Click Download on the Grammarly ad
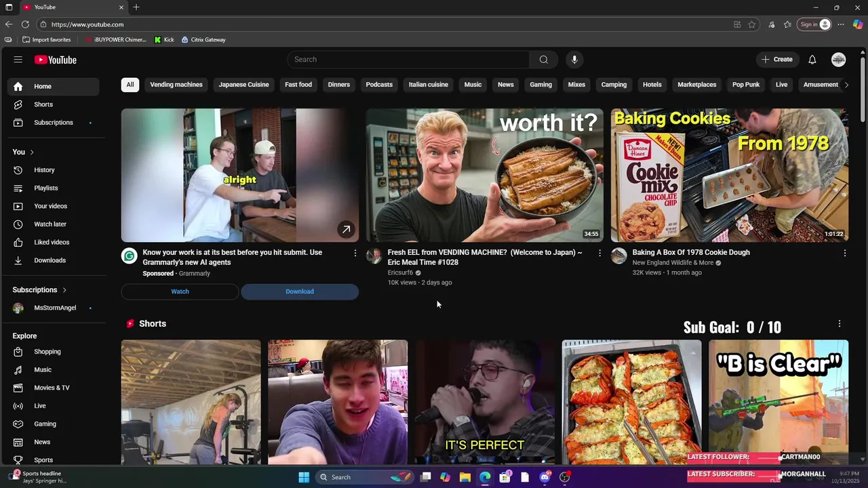This screenshot has width=868, height=488. point(300,291)
